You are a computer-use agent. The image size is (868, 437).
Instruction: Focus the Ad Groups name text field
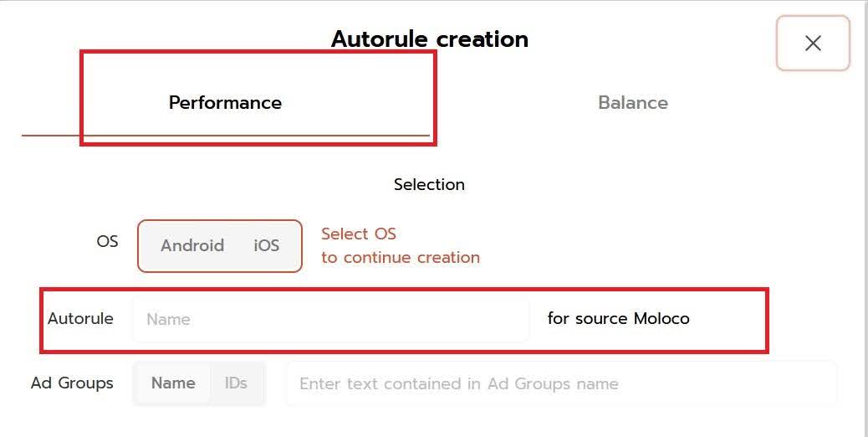point(560,384)
